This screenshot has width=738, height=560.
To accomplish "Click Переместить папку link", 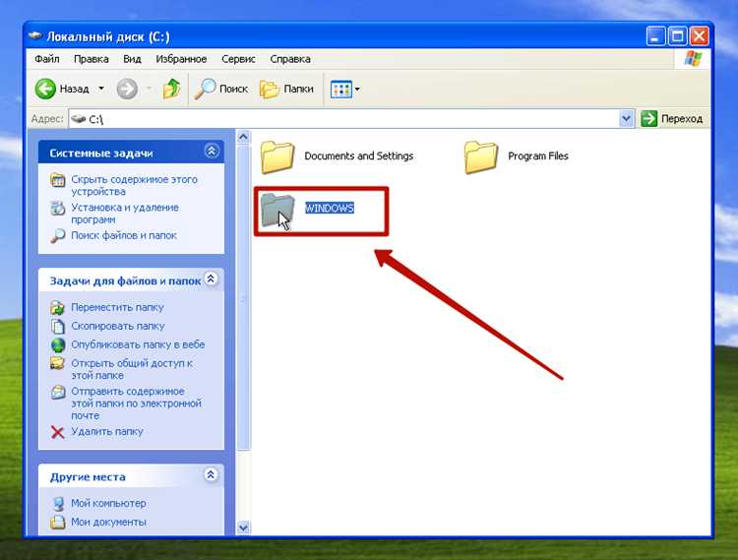I will tap(117, 307).
